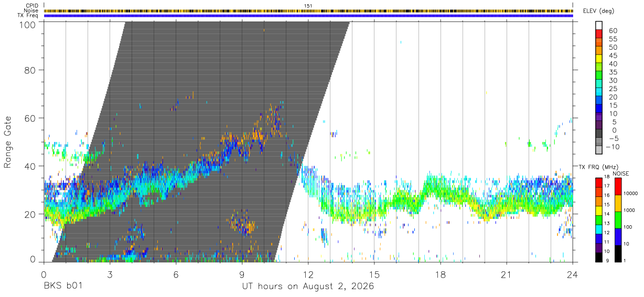Click the Range Gate 60 axis label

tap(30, 117)
